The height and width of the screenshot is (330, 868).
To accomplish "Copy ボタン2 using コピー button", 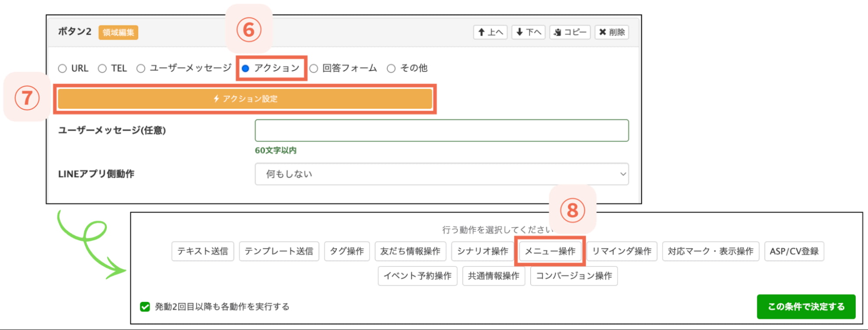I will click(570, 32).
